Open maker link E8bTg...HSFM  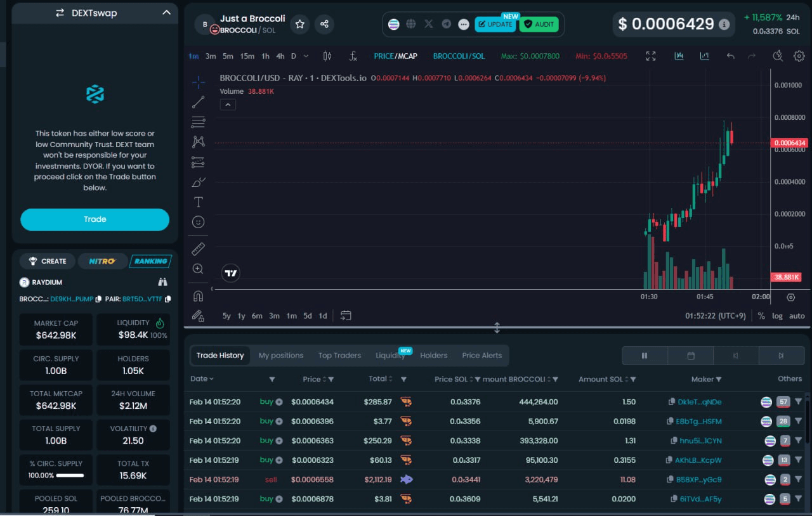tap(698, 421)
